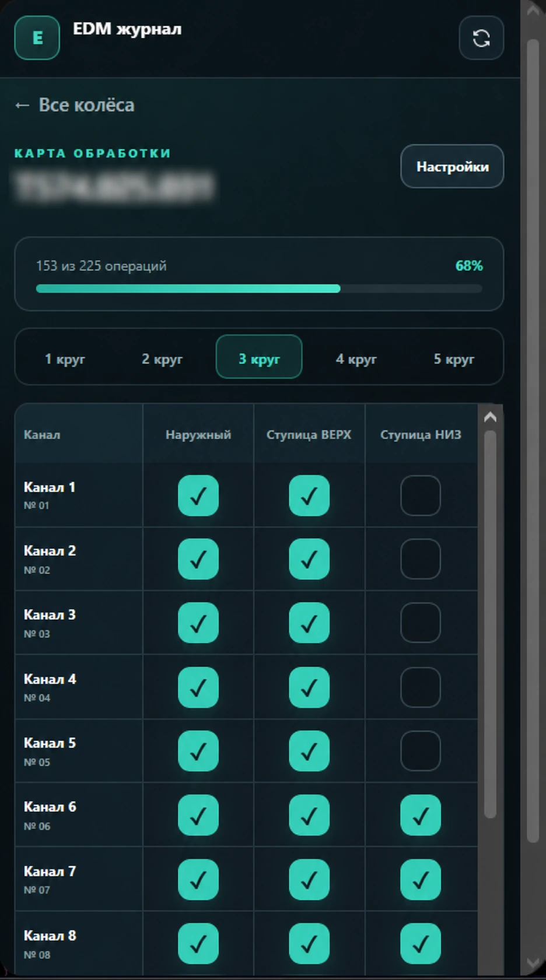Uncheck Наружный for Канал 8

(198, 943)
